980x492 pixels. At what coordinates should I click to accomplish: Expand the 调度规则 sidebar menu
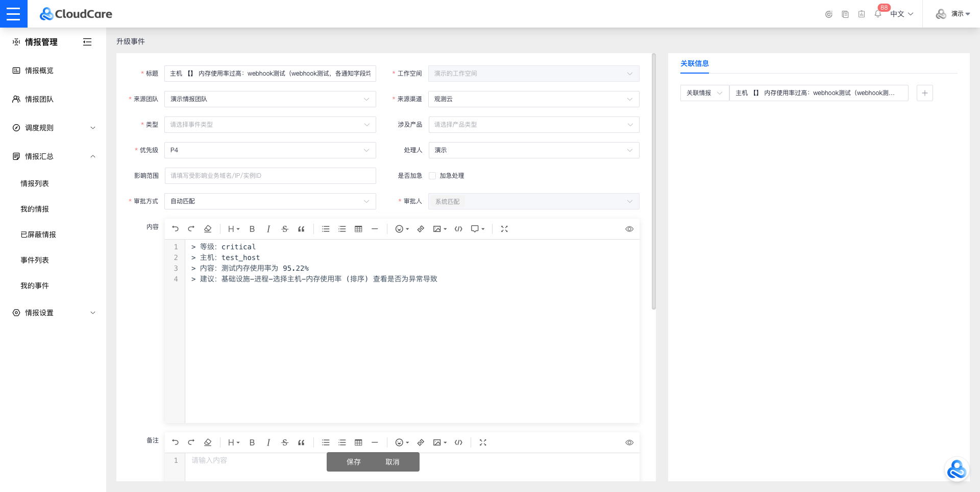click(53, 128)
